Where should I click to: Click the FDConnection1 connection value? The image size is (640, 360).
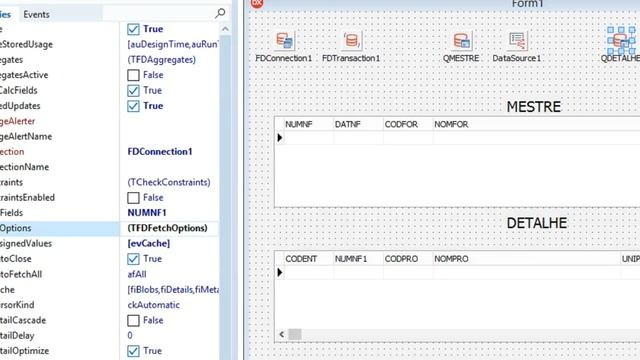tap(160, 151)
